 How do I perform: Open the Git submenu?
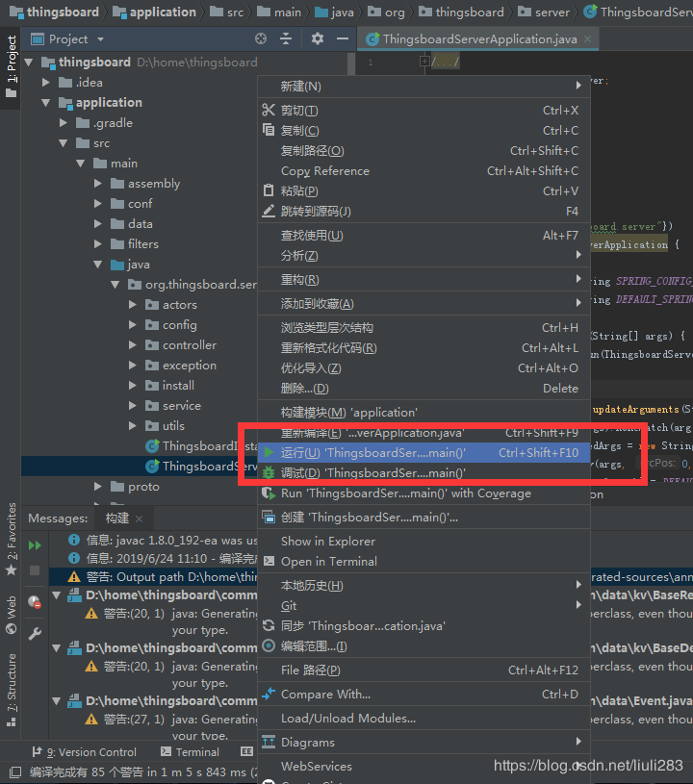click(423, 606)
